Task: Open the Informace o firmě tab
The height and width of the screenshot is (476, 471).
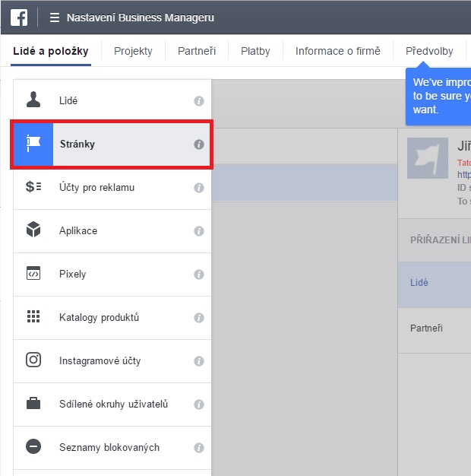Action: [x=338, y=51]
